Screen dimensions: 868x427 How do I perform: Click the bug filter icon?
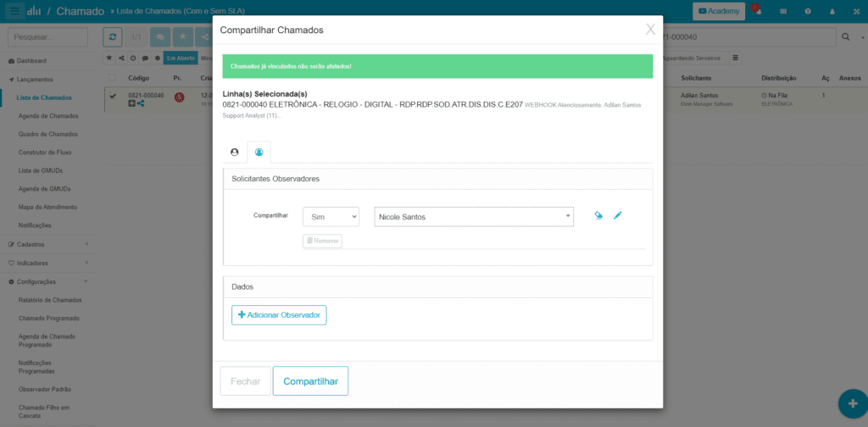(157, 58)
